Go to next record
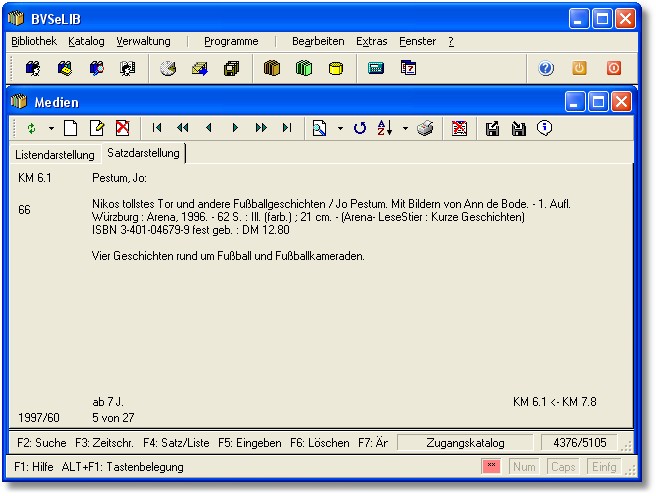The height and width of the screenshot is (496, 656). click(x=235, y=128)
